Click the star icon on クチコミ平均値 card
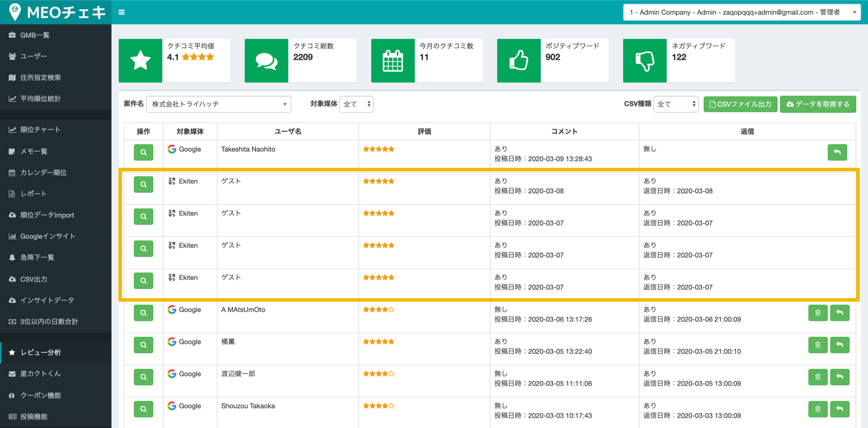 tap(141, 60)
